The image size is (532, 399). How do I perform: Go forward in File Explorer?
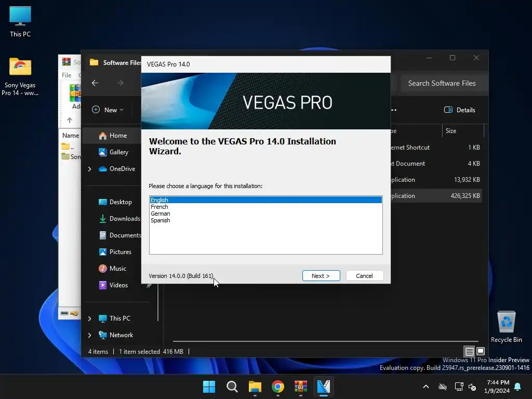120,83
